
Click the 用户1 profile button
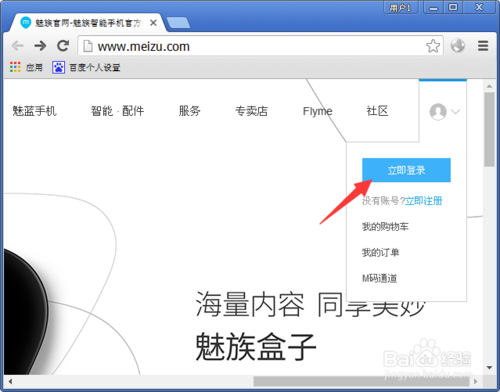click(401, 7)
